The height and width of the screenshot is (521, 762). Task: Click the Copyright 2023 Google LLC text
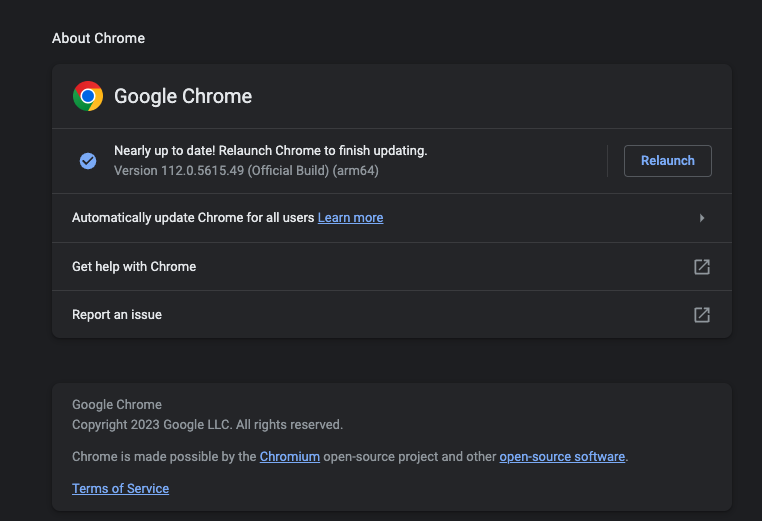coord(208,425)
